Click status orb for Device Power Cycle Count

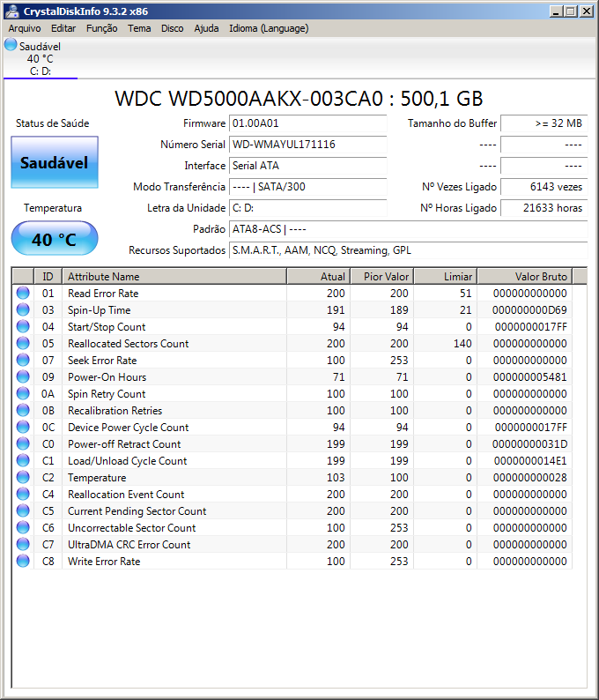(23, 427)
